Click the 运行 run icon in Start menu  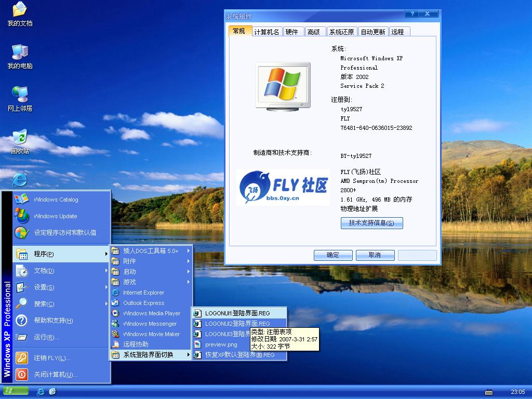21,337
